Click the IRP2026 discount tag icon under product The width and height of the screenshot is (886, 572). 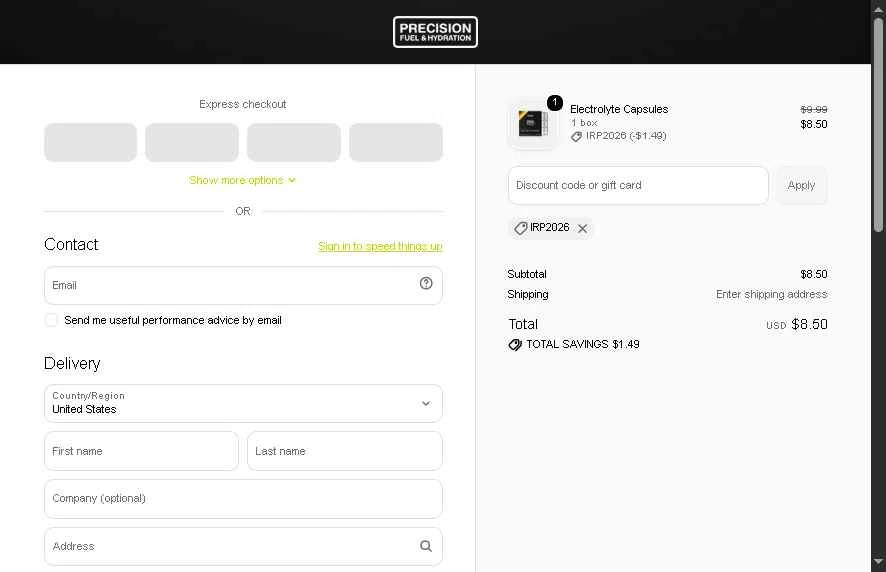pyautogui.click(x=576, y=137)
